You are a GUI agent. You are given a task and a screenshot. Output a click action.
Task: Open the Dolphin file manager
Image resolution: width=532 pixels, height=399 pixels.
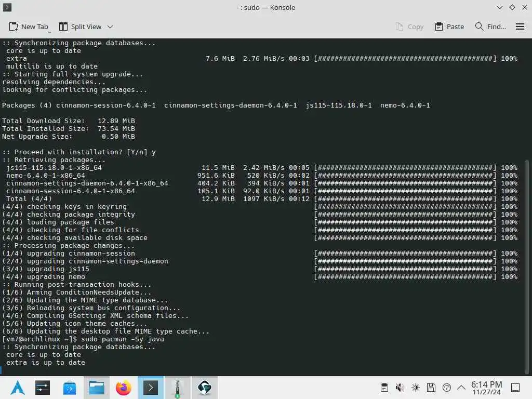click(96, 388)
